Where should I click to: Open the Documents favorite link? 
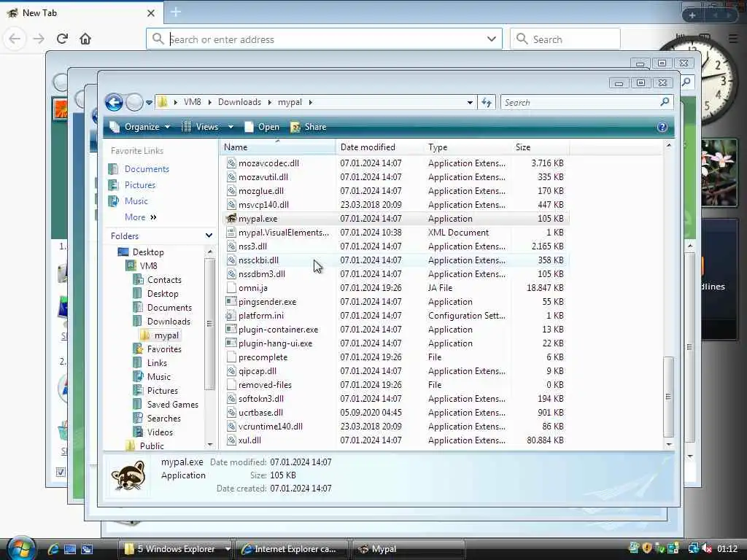pos(146,169)
